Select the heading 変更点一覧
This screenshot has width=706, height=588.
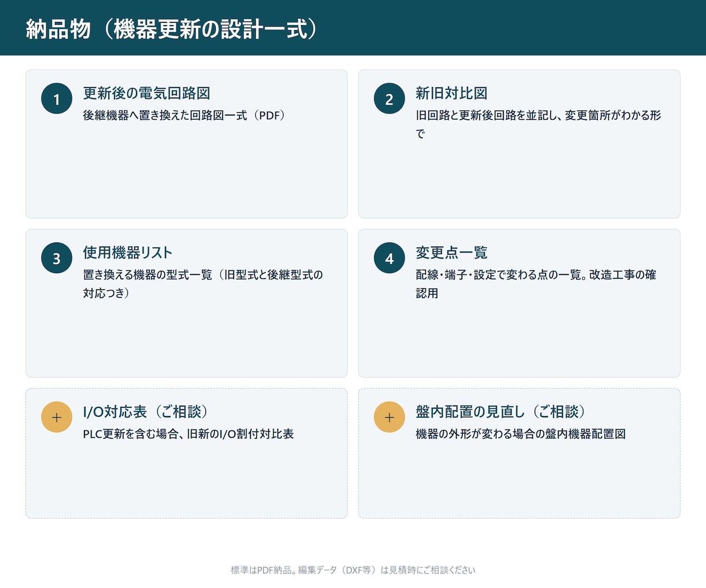451,252
